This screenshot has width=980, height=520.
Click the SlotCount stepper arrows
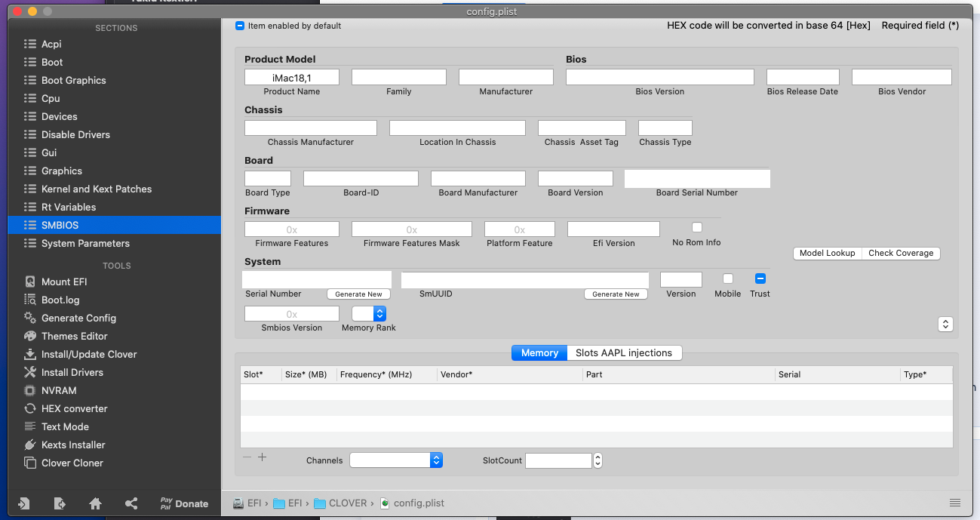tap(598, 460)
